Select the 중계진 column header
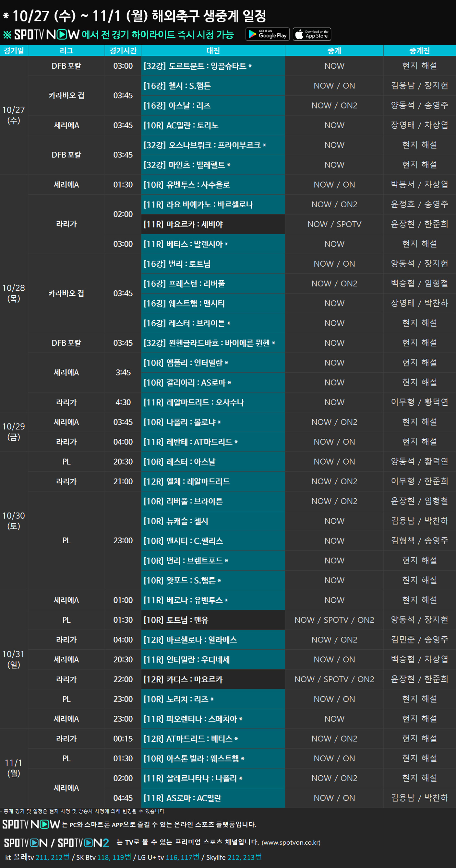 [419, 51]
